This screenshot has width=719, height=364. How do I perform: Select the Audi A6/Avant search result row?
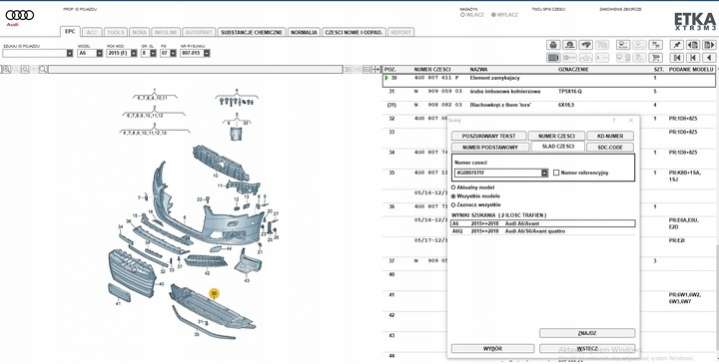click(543, 223)
